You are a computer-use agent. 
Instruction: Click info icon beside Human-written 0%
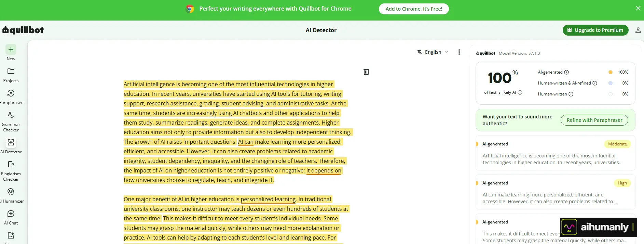coord(571,94)
